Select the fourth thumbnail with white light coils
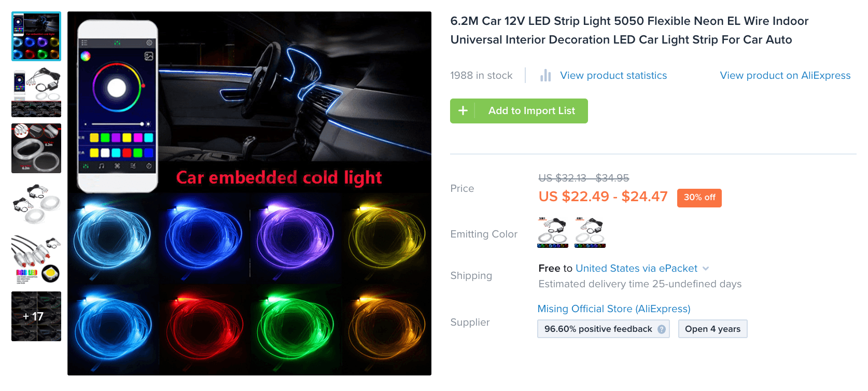 36,204
